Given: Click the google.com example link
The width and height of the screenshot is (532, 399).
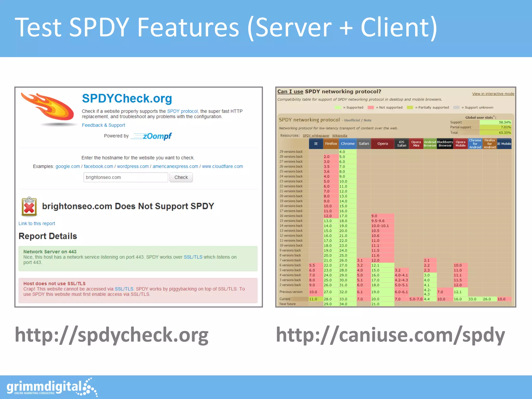Looking at the screenshot, I should click(68, 167).
